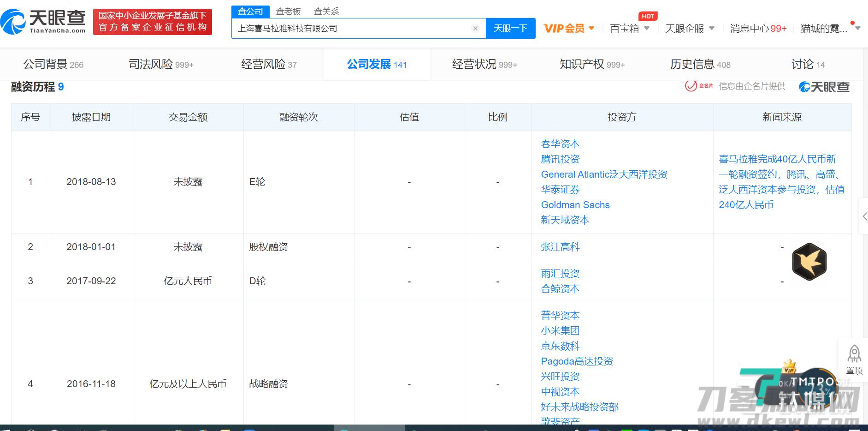Expand the VIP会员 dropdown arrow
Image resolution: width=868 pixels, height=431 pixels.
[591, 28]
